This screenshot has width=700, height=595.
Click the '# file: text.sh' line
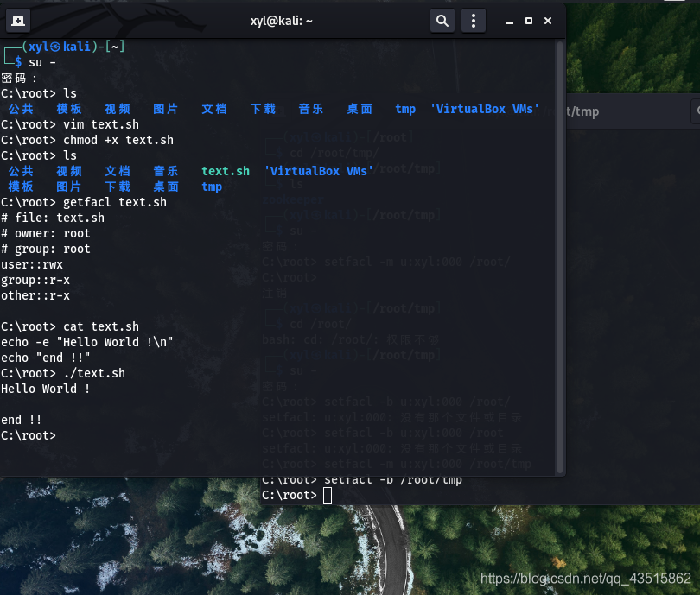[x=53, y=218]
